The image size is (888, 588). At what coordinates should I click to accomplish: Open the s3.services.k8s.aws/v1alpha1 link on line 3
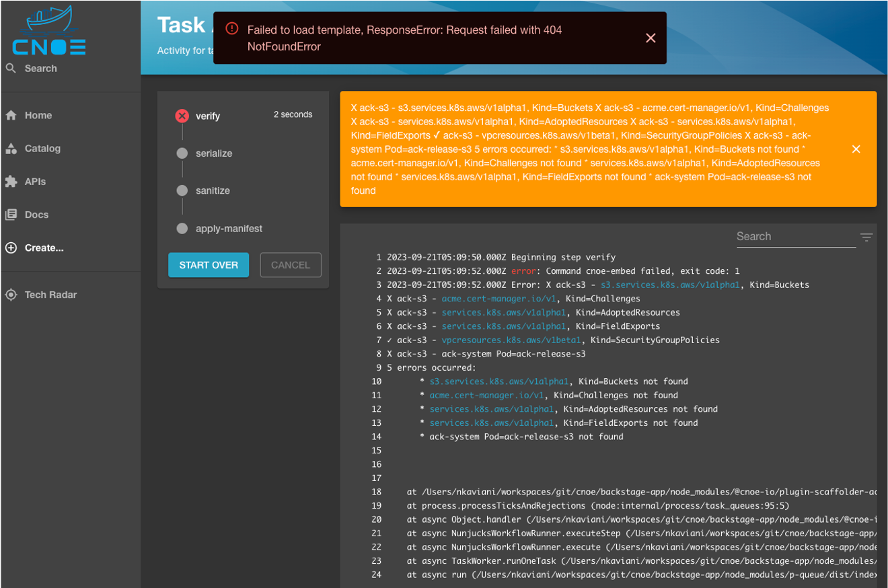point(671,285)
